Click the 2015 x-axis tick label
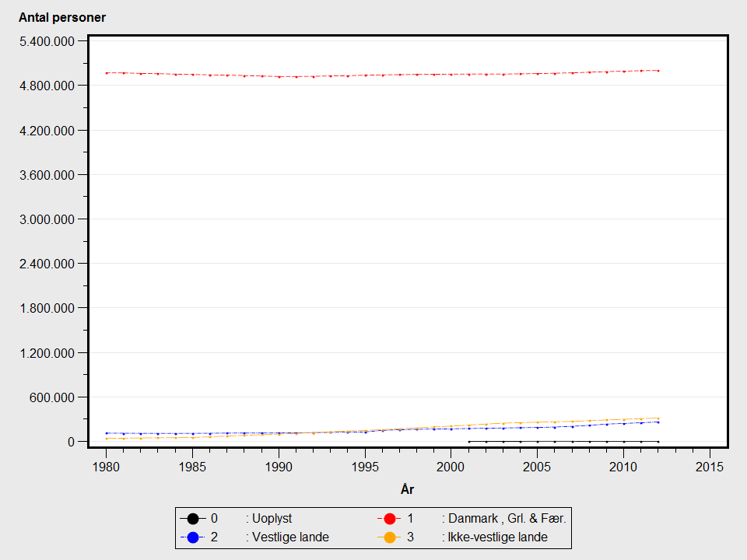 [709, 467]
